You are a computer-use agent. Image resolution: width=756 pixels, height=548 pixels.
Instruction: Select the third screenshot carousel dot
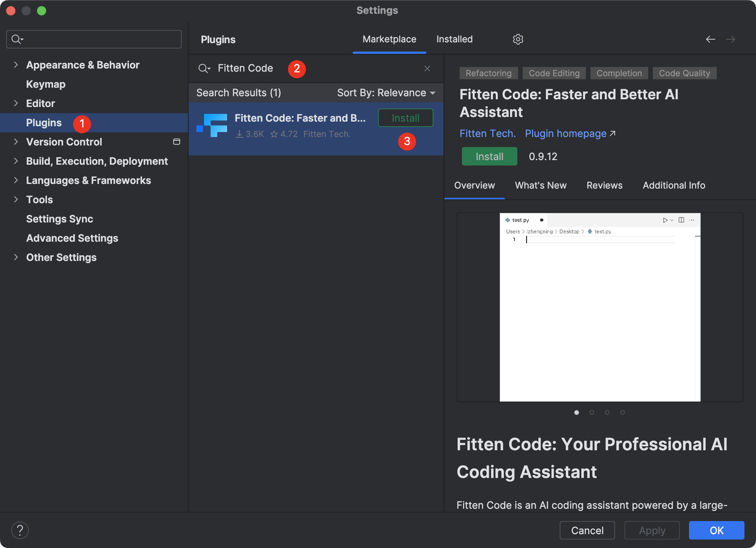[607, 412]
